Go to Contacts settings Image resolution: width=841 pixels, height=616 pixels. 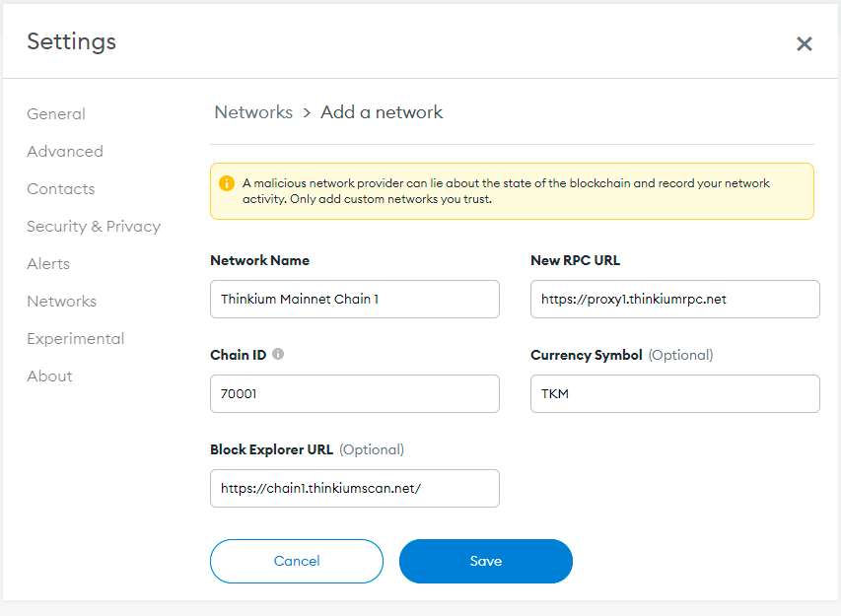pyautogui.click(x=61, y=189)
